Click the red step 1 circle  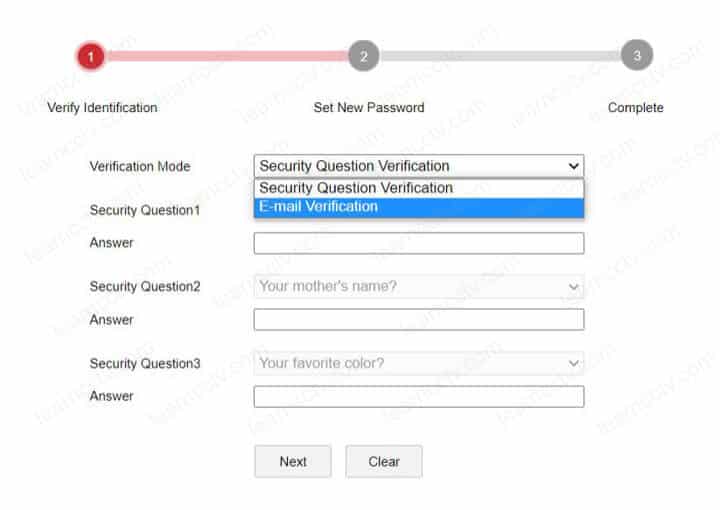(90, 56)
